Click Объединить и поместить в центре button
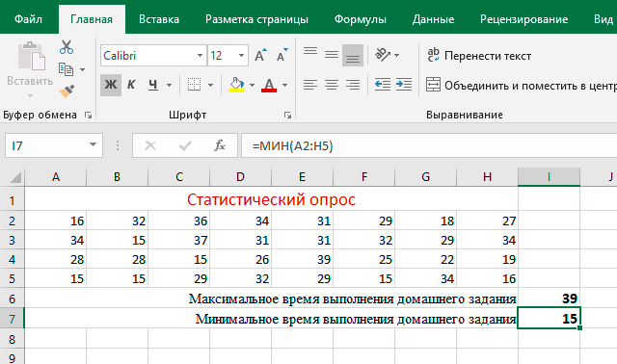This screenshot has width=617, height=364. (521, 85)
